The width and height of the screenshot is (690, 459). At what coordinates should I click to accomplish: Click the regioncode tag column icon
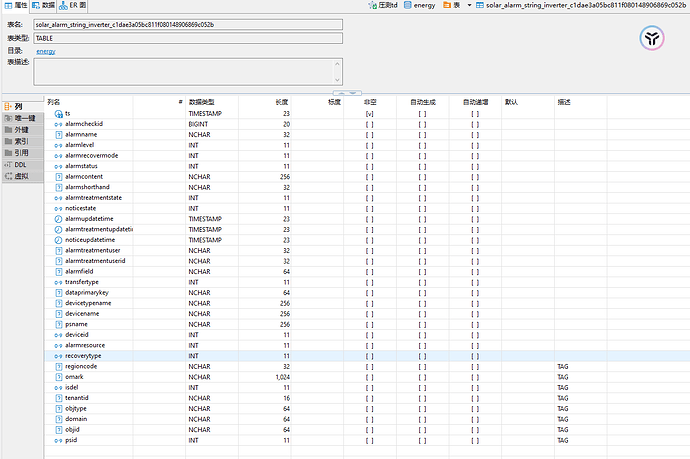click(58, 367)
